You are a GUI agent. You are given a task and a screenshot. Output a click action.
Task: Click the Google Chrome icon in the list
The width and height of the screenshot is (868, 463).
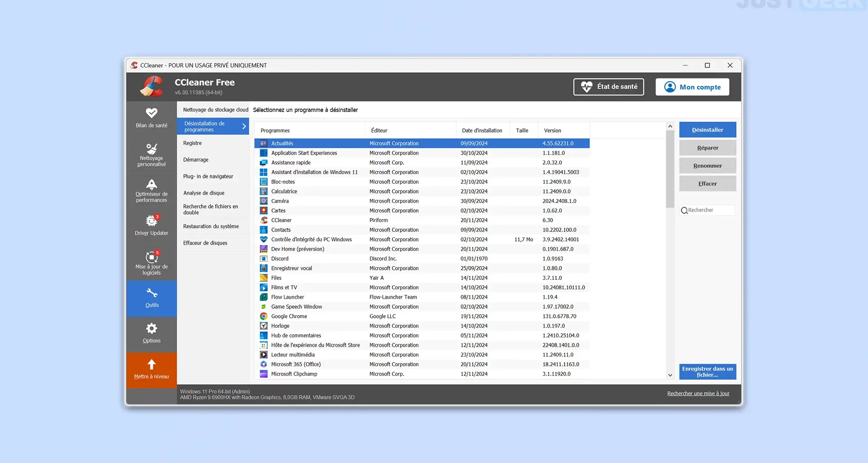pos(264,317)
